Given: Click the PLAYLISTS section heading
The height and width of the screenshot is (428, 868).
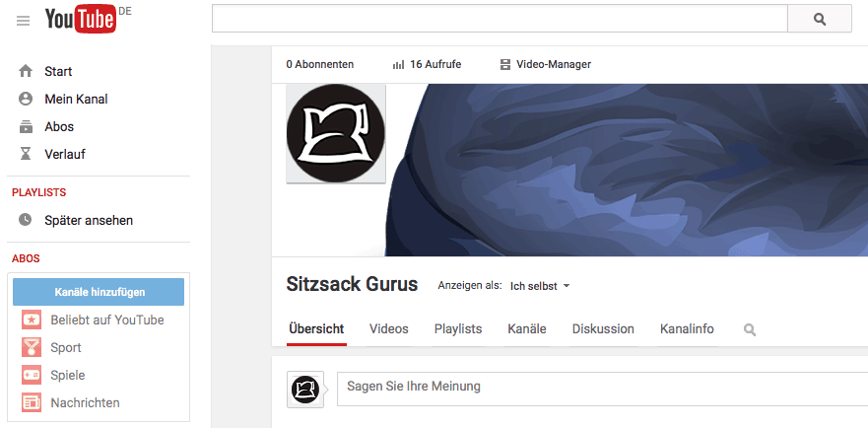Looking at the screenshot, I should pyautogui.click(x=38, y=193).
